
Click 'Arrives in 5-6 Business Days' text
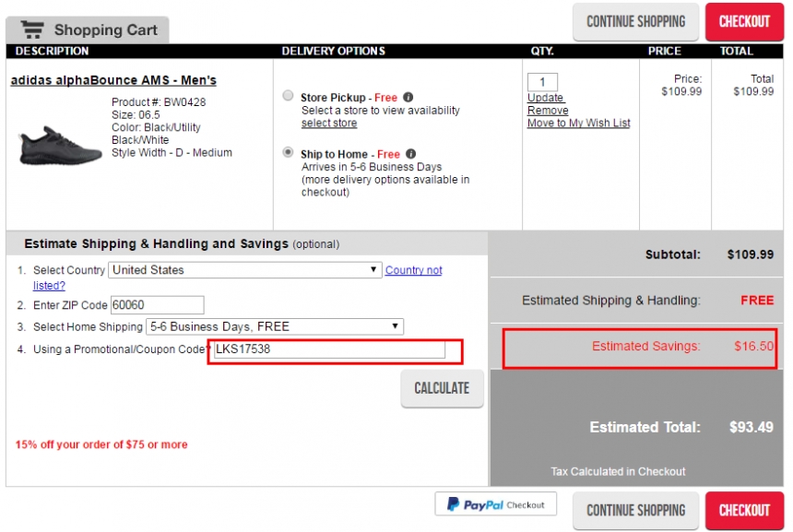point(372,167)
